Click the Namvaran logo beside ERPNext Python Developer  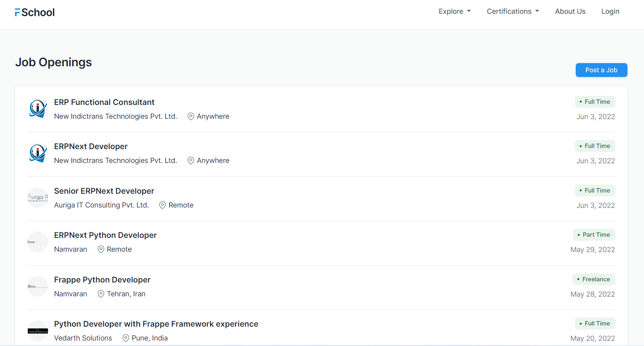click(x=38, y=242)
